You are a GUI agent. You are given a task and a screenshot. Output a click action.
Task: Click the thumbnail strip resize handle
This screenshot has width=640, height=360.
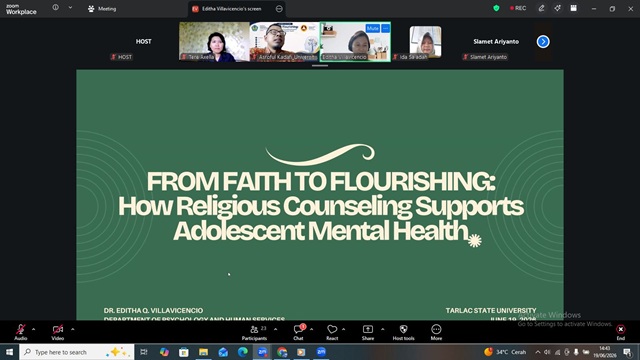click(x=320, y=65)
